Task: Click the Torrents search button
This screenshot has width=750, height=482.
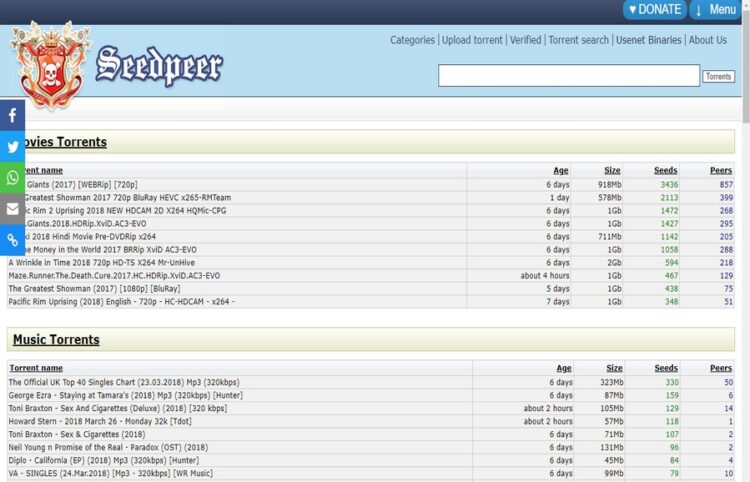Action: 718,77
